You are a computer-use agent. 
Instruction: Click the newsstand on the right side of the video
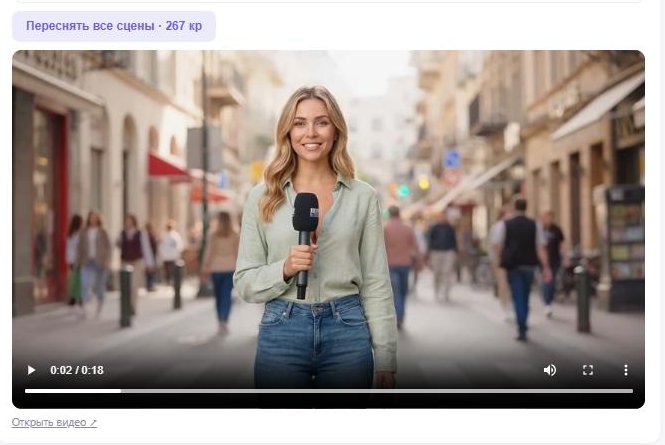[625, 248]
